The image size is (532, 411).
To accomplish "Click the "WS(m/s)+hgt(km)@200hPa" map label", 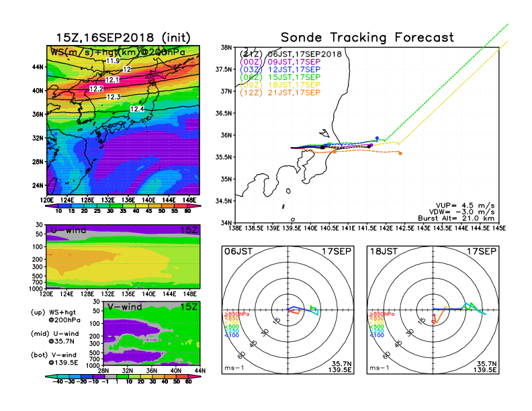I will tap(118, 52).
